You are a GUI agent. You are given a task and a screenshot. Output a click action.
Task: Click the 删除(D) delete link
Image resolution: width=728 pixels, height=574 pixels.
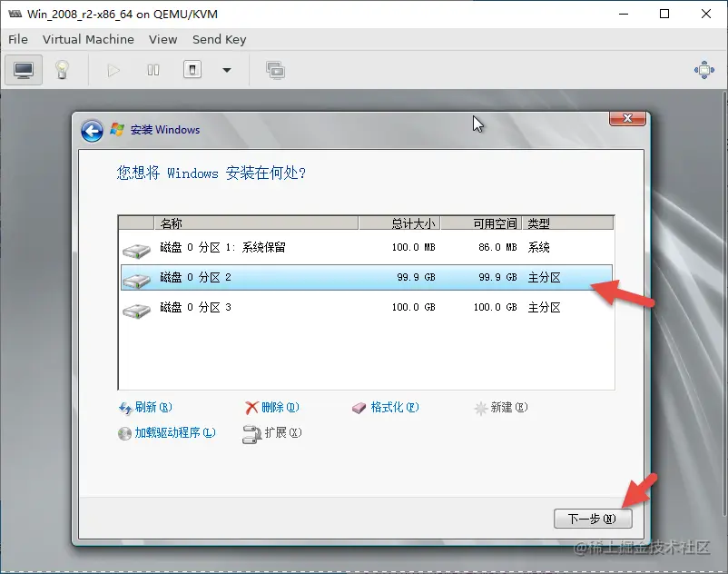(272, 408)
